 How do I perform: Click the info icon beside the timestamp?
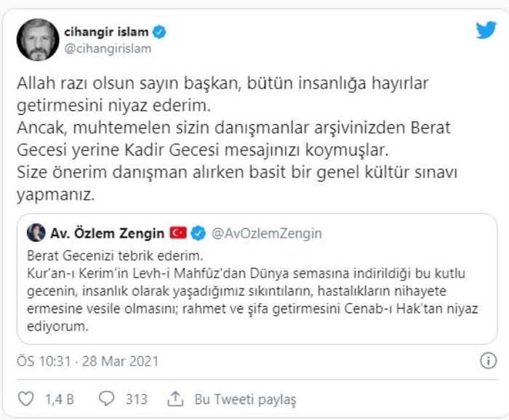coord(488,360)
